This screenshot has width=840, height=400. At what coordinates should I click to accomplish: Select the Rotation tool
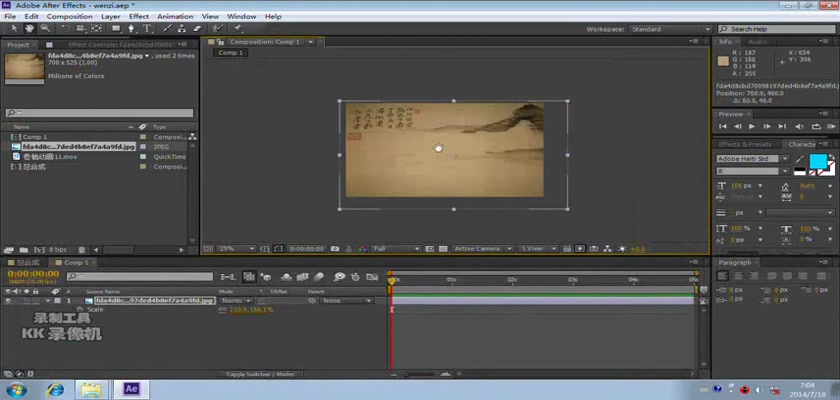65,28
